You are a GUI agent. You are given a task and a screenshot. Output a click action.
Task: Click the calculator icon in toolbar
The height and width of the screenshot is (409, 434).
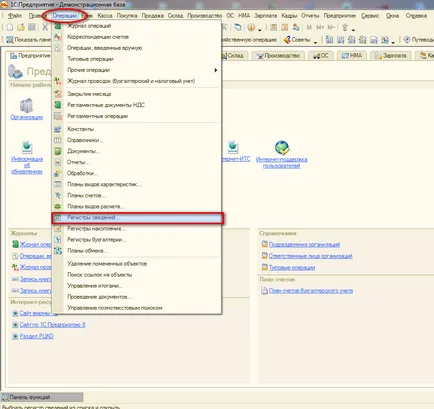(x=274, y=28)
